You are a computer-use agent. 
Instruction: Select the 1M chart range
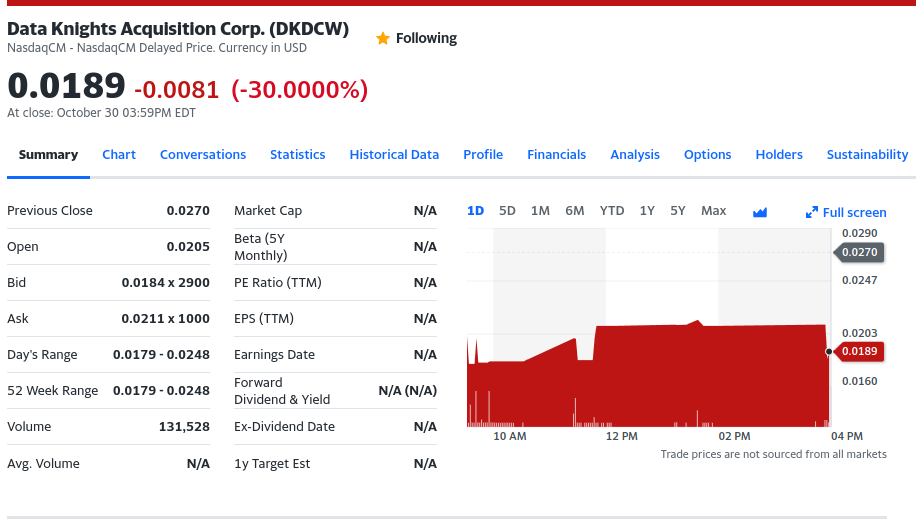(x=540, y=211)
